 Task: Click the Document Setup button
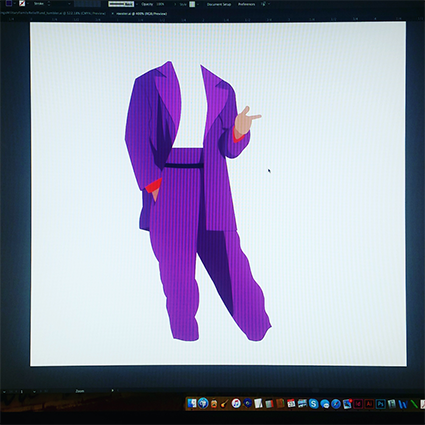(219, 4)
